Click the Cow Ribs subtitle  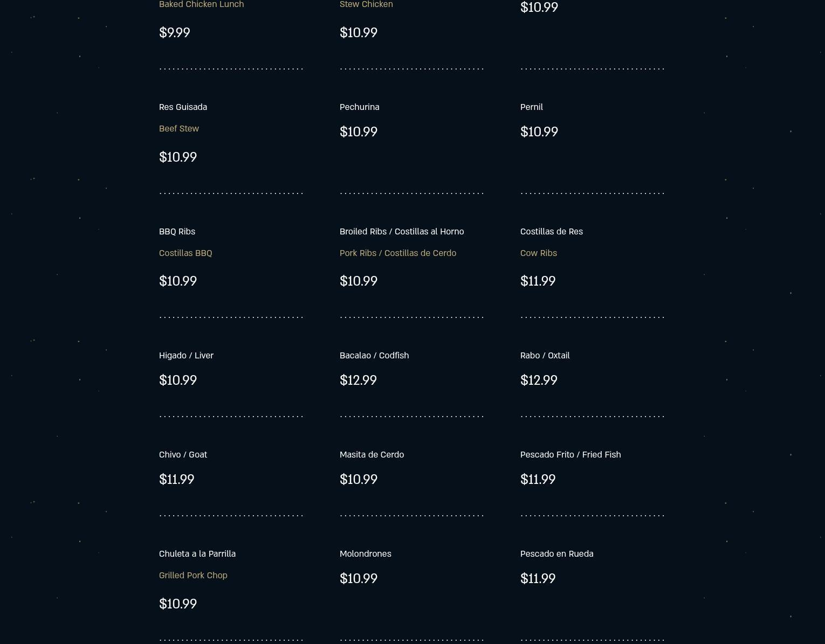tap(538, 253)
